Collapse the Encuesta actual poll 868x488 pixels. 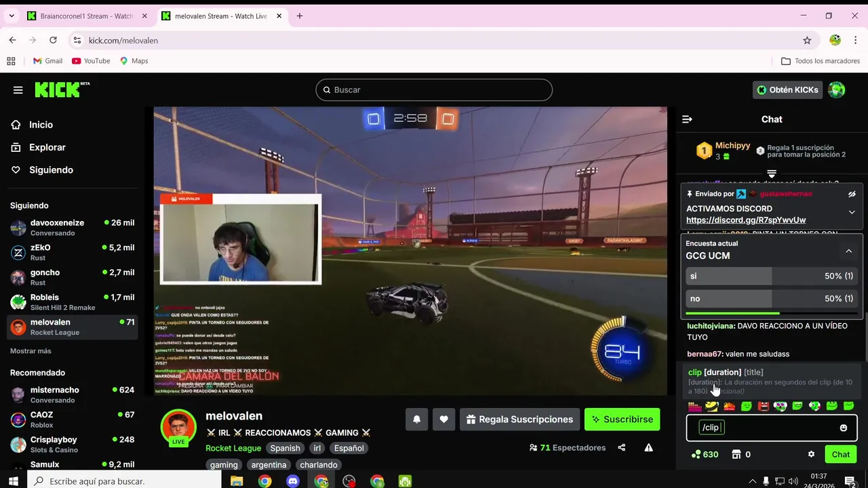pyautogui.click(x=848, y=251)
